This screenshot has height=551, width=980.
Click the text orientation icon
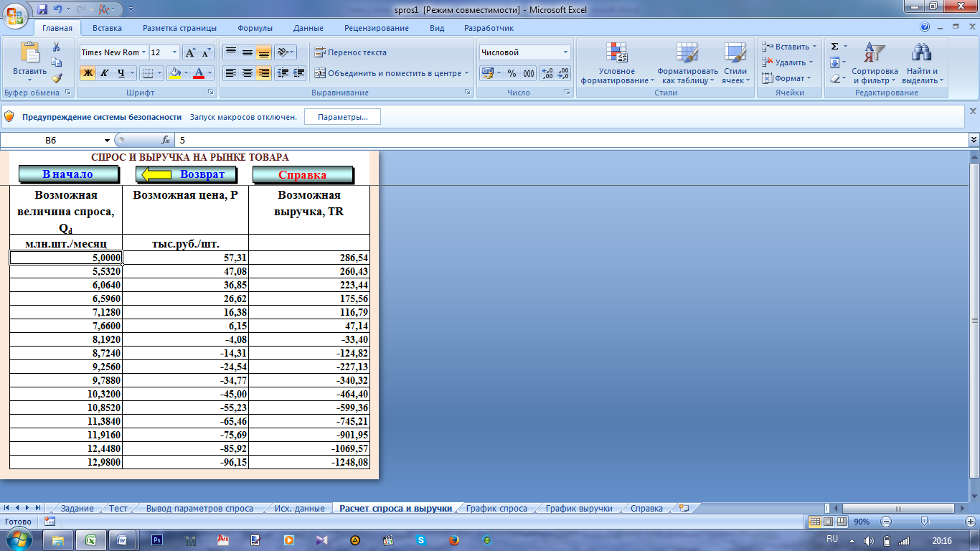[283, 52]
